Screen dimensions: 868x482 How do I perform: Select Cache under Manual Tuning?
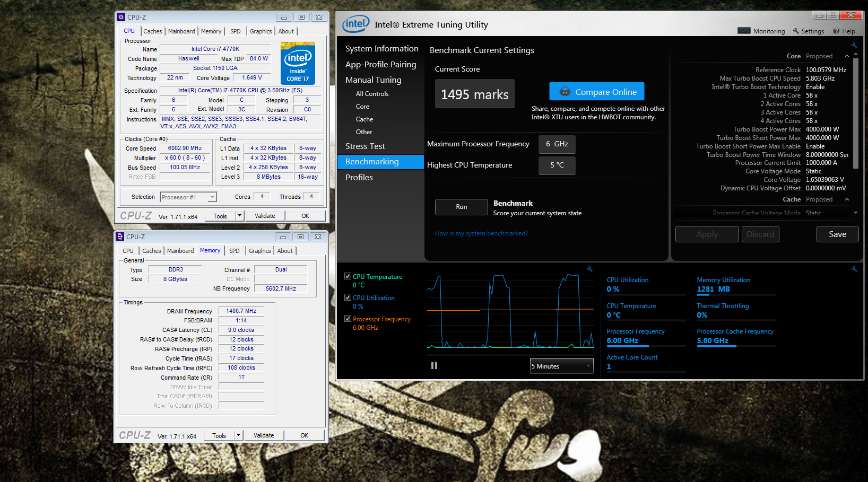[x=364, y=119]
